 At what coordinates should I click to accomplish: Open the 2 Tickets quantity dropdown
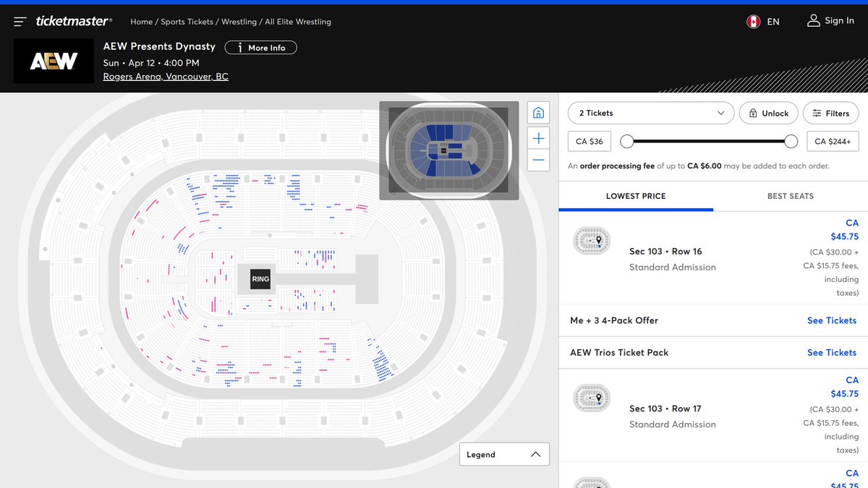click(x=649, y=113)
